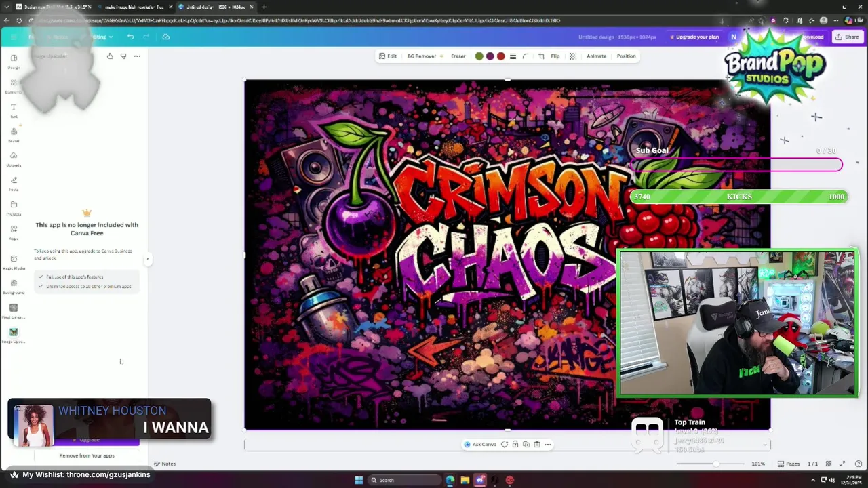Click the thumbs up icon in app panel
This screenshot has width=868, height=488.
click(x=110, y=56)
